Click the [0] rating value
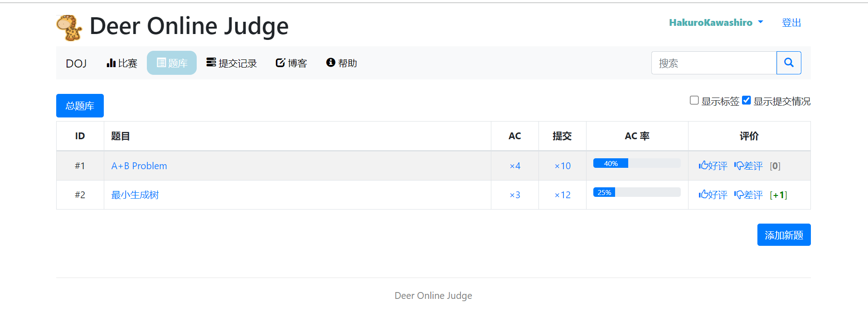 pos(775,166)
